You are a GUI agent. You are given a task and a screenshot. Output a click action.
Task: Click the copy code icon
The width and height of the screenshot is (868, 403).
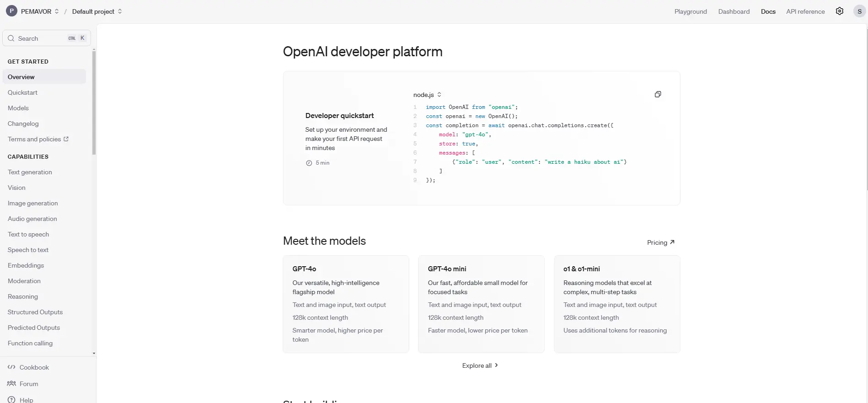coord(658,94)
